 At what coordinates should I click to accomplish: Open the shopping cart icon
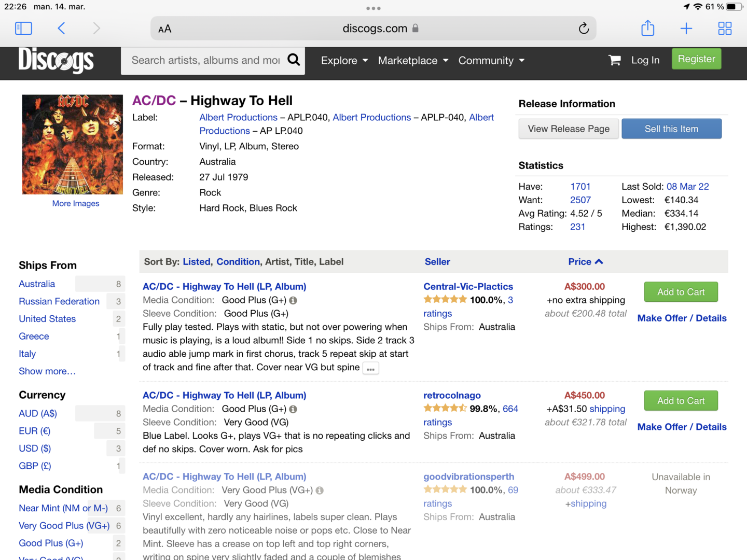(615, 60)
